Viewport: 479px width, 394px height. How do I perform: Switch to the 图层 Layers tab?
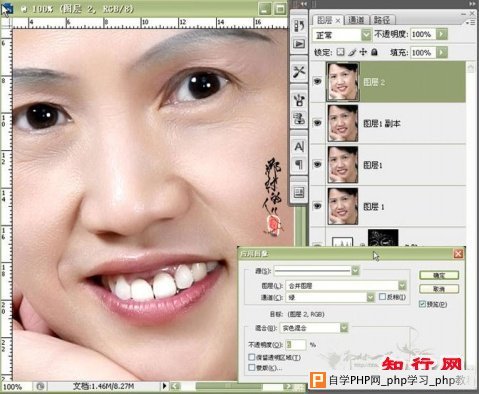pyautogui.click(x=324, y=20)
